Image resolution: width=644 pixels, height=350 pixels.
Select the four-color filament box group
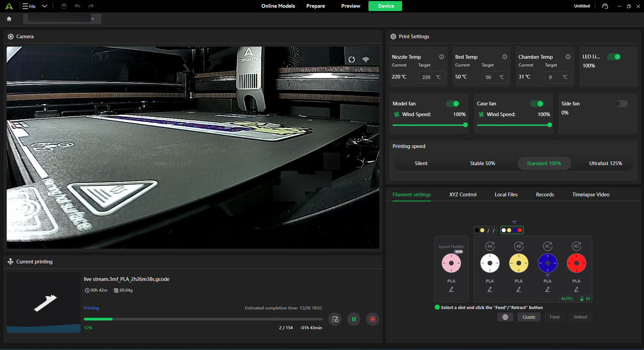512,230
